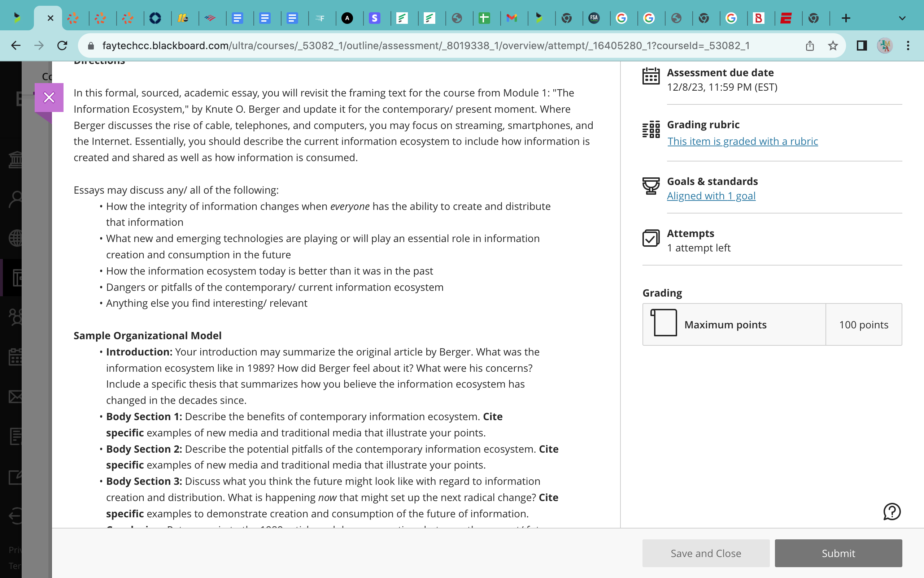Open the Chrome profile avatar
The height and width of the screenshot is (578, 924).
[x=885, y=46]
